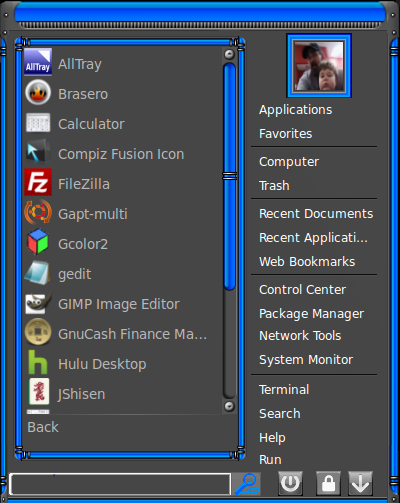Open Computer from the right pane

point(289,162)
